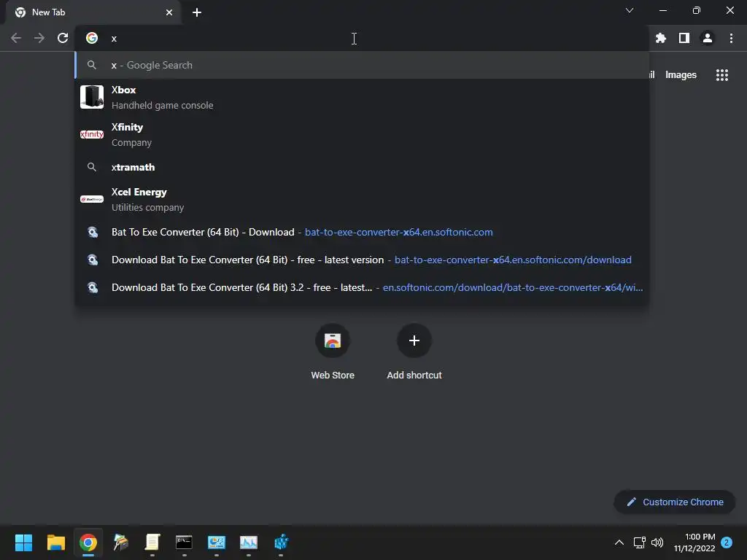The width and height of the screenshot is (747, 560).
Task: Open 'Bat To Exe Converter (64 Bit) - Download' suggestion
Action: coord(362,232)
